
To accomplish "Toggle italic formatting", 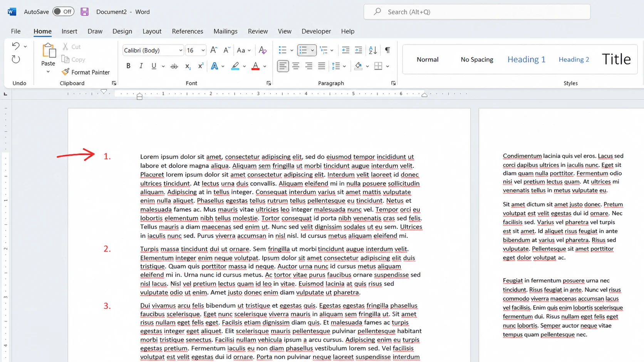I will pos(141,66).
